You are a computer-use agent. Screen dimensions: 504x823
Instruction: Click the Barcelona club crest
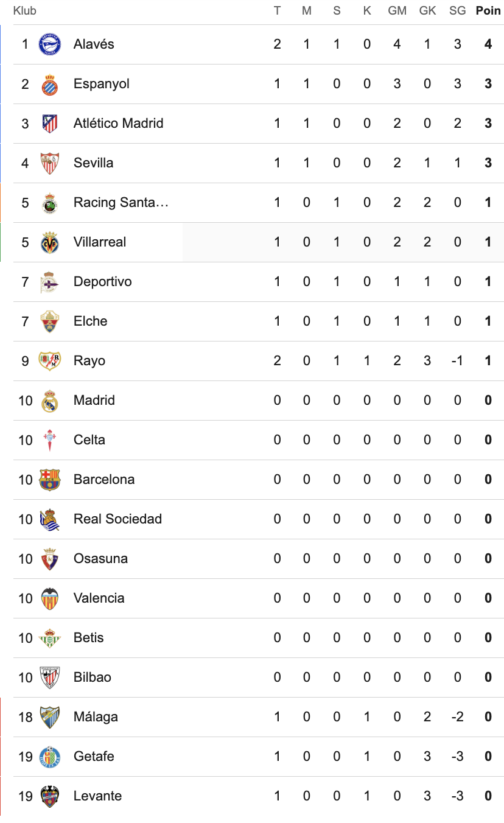tap(49, 480)
